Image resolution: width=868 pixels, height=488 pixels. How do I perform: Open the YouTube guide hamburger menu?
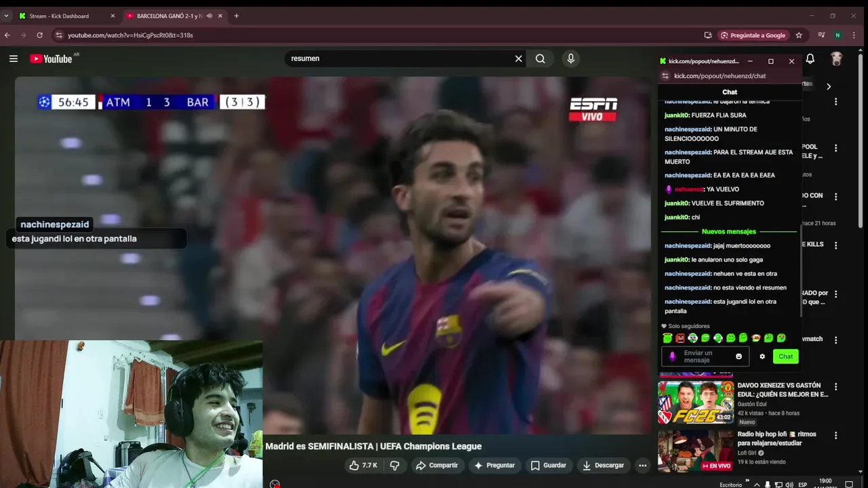14,59
